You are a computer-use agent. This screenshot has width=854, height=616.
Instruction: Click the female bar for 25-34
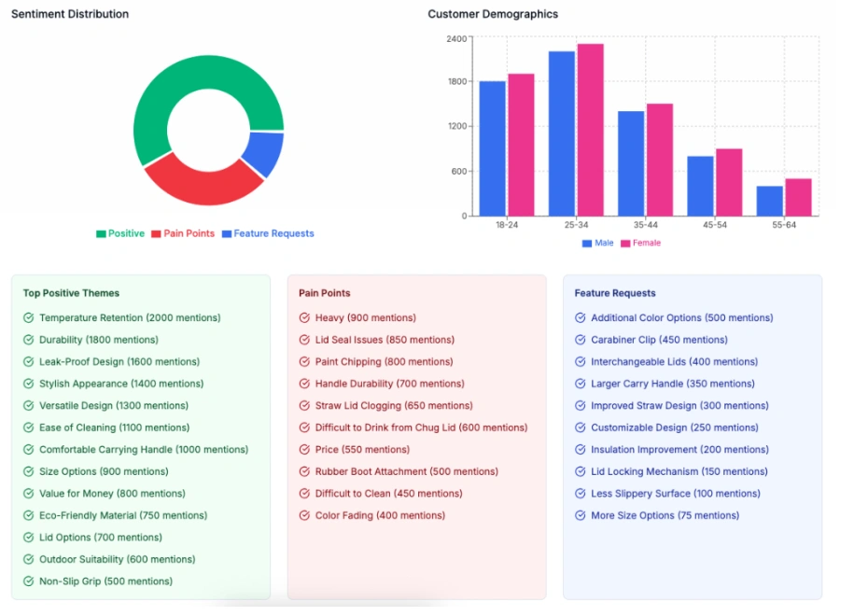point(590,130)
